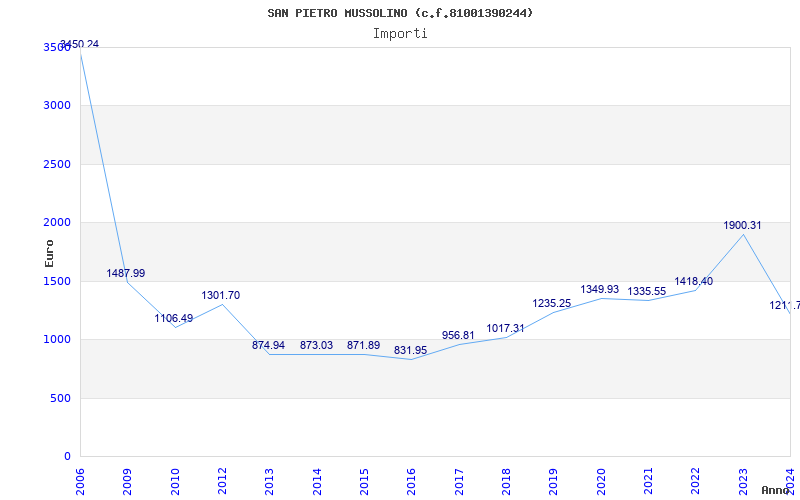This screenshot has width=800, height=500.
Task: Click the 1900.31 data label for 2023
Action: 742,225
